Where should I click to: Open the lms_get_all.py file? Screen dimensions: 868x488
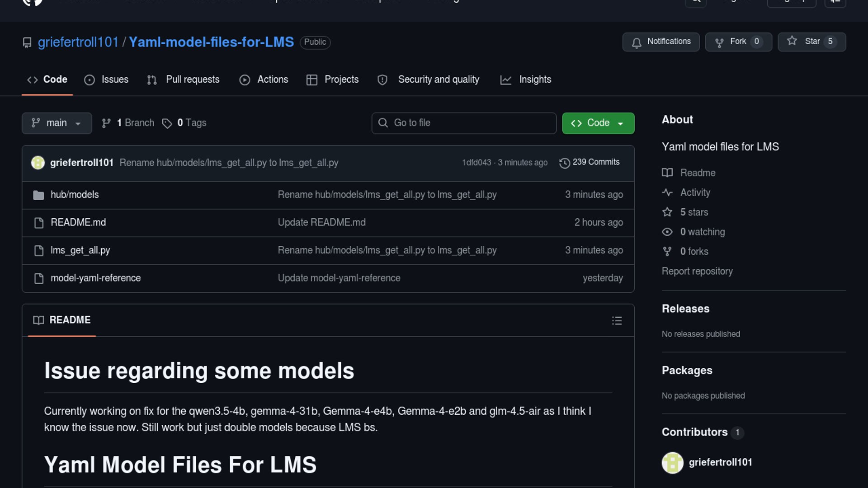pyautogui.click(x=80, y=250)
